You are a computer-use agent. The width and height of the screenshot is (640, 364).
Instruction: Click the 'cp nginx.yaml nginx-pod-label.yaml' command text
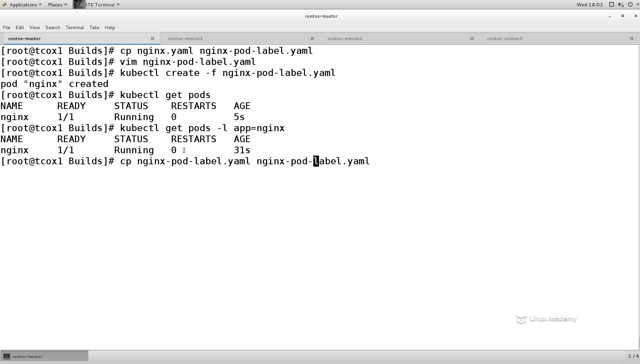(x=216, y=51)
